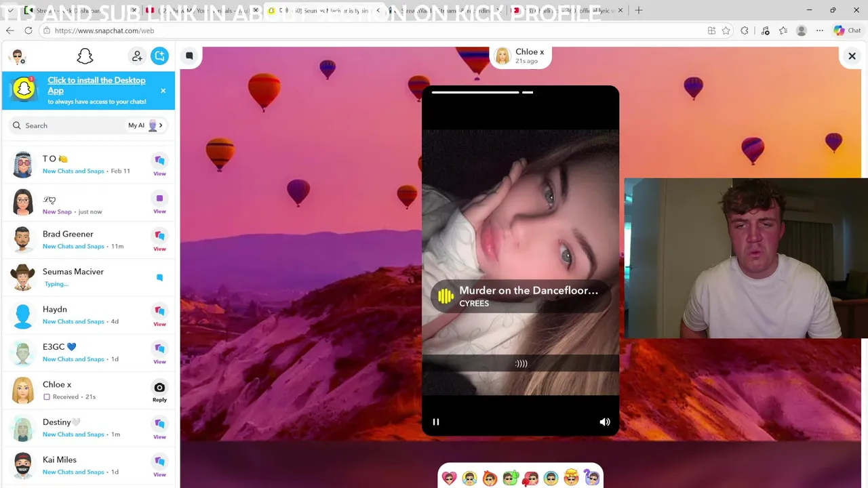
Task: Click the Chloe x sender header
Action: (x=520, y=56)
